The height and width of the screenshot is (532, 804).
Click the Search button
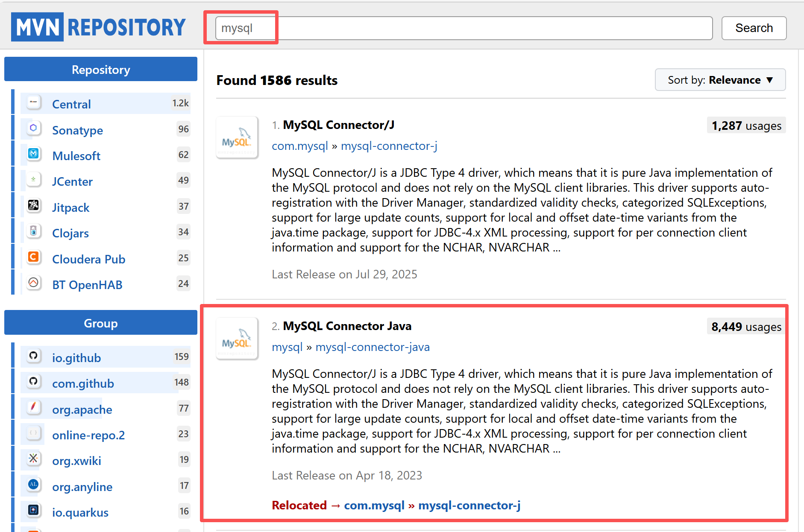tap(754, 28)
